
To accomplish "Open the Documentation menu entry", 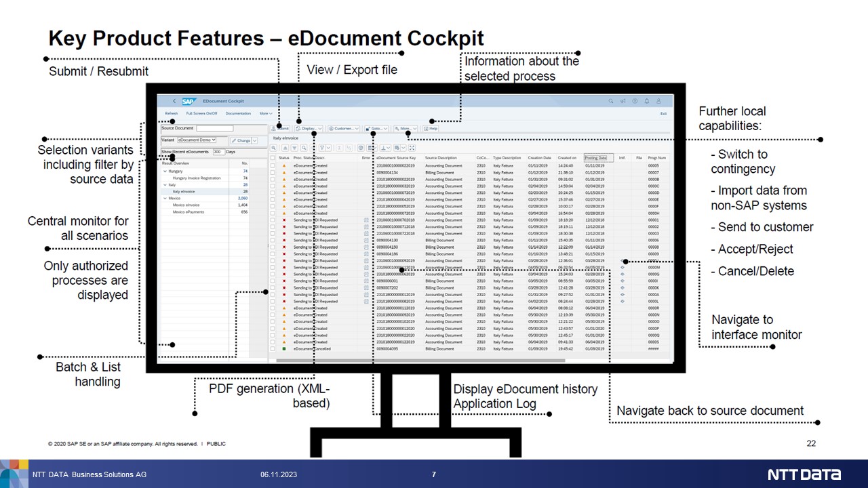I will 239,113.
